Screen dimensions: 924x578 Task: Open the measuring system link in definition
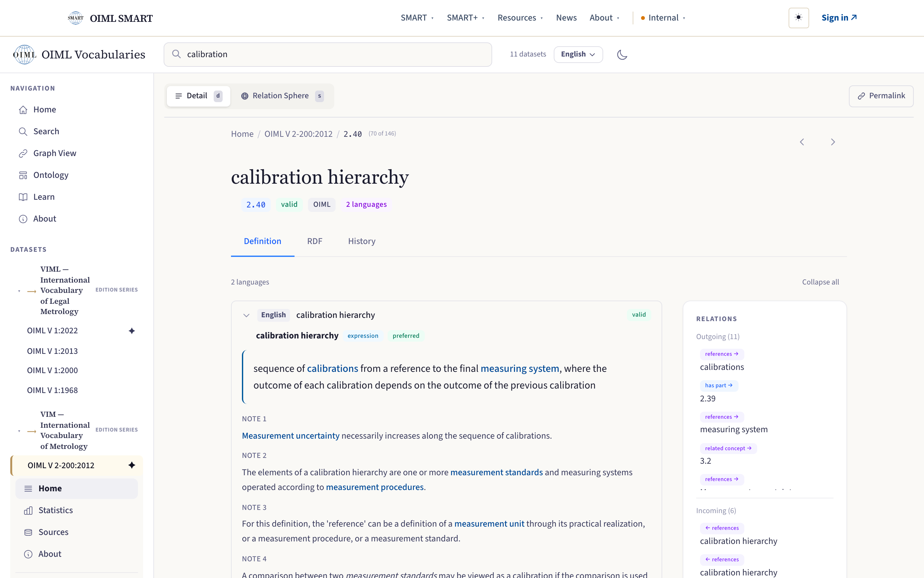520,369
